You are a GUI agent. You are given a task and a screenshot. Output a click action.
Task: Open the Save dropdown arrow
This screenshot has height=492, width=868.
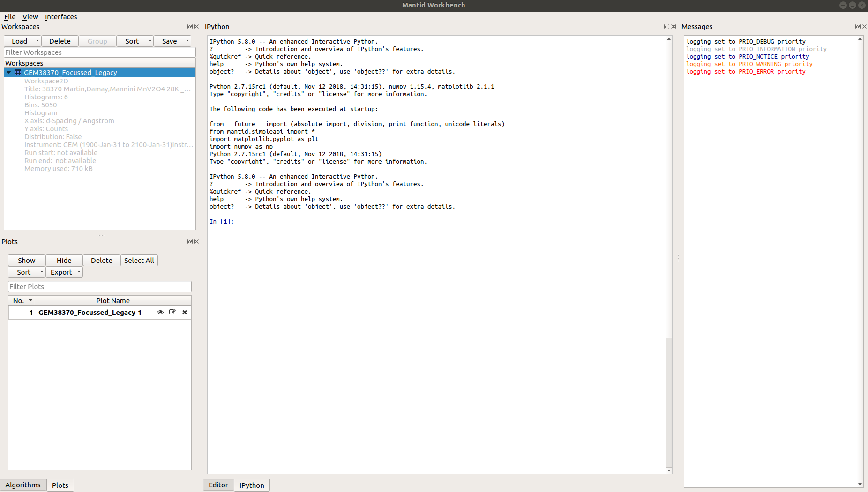187,41
